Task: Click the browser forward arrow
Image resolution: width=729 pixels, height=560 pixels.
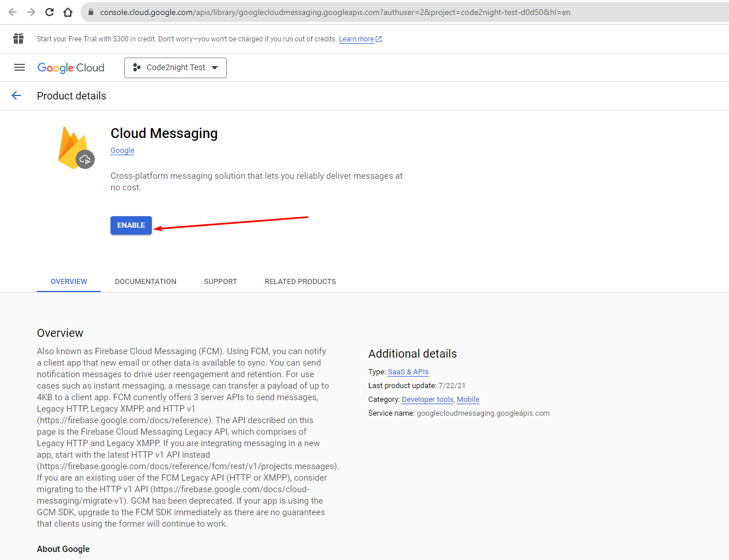Action: click(31, 12)
